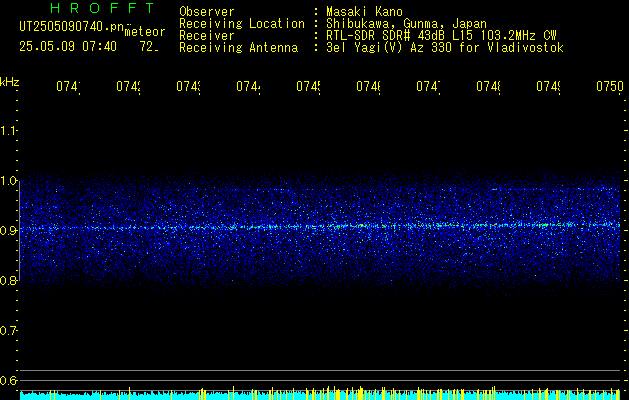
Task: Select the filename UT2505090740 text
Action: point(71,26)
